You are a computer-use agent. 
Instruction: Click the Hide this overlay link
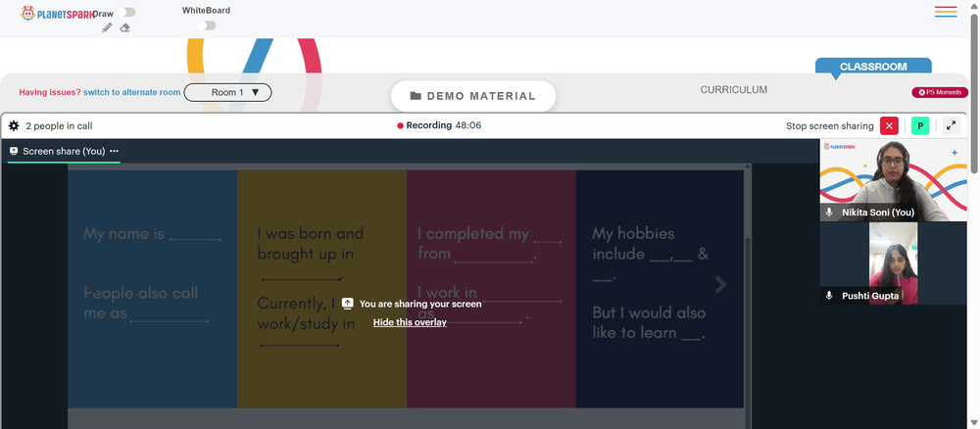pyautogui.click(x=410, y=322)
